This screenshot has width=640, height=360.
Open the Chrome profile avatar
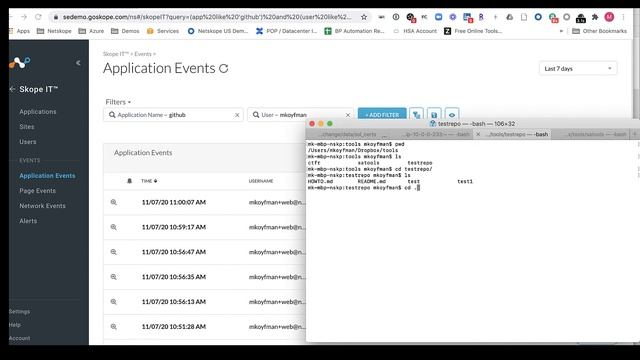tap(609, 17)
